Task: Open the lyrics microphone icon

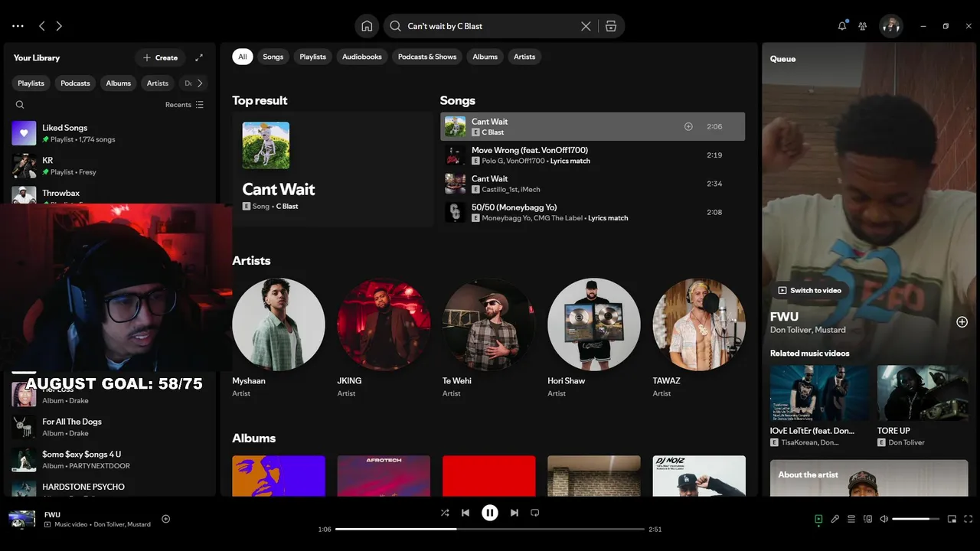Action: 835,519
